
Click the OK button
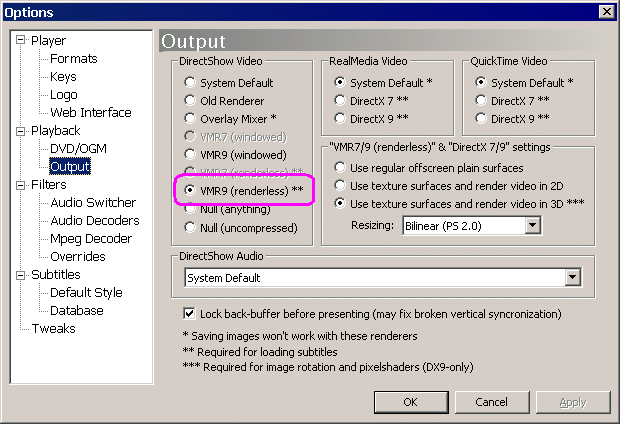pos(410,402)
